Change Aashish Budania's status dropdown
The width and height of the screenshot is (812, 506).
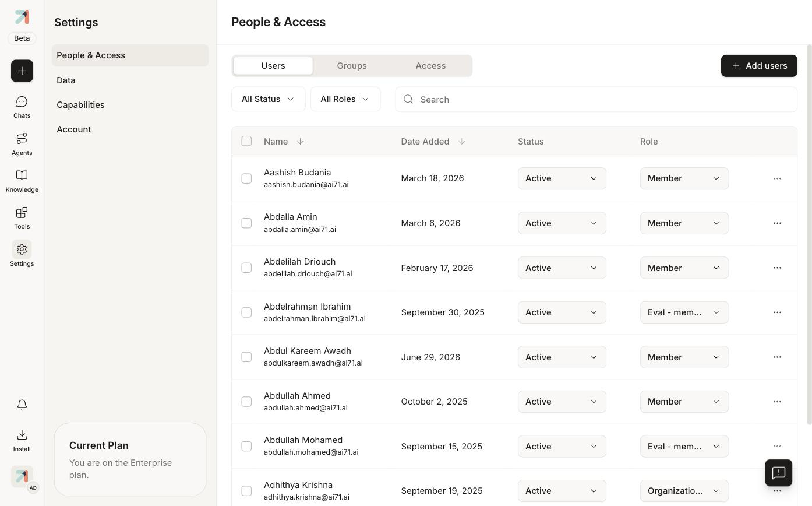pyautogui.click(x=562, y=178)
